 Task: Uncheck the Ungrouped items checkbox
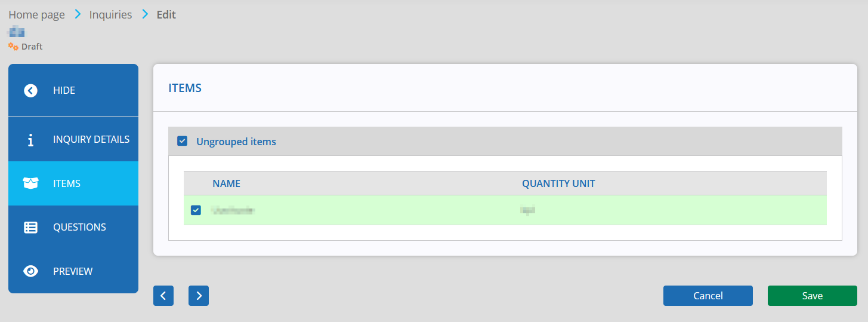[x=183, y=142]
